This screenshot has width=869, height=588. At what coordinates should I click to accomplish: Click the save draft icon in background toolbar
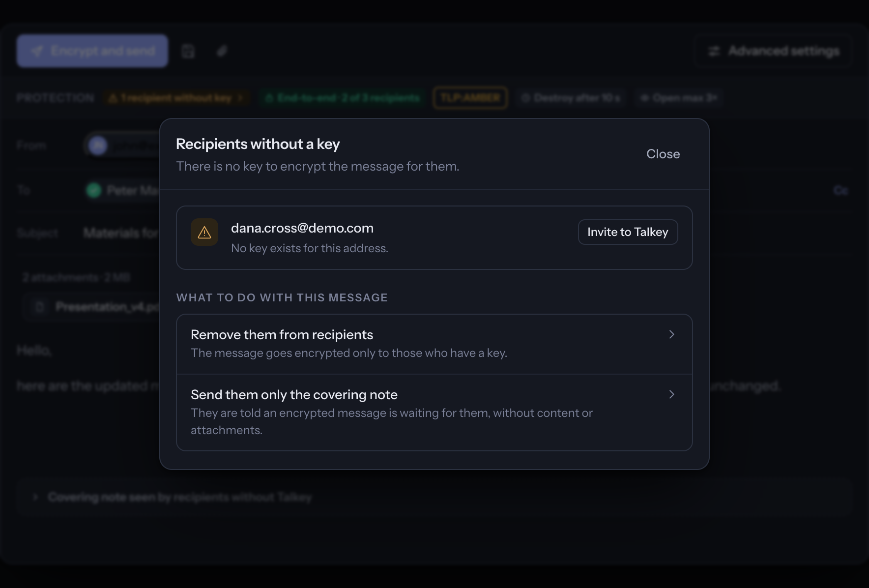coord(188,51)
